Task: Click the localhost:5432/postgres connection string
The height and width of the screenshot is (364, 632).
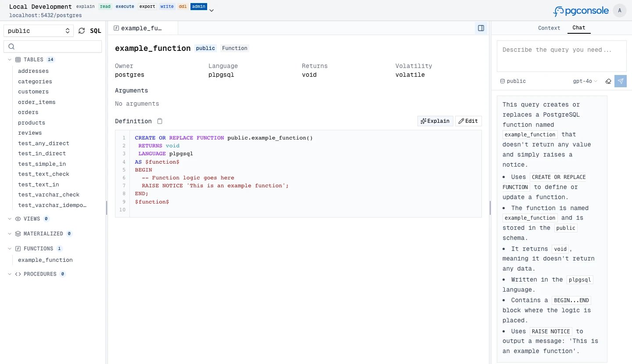Action: pos(45,15)
